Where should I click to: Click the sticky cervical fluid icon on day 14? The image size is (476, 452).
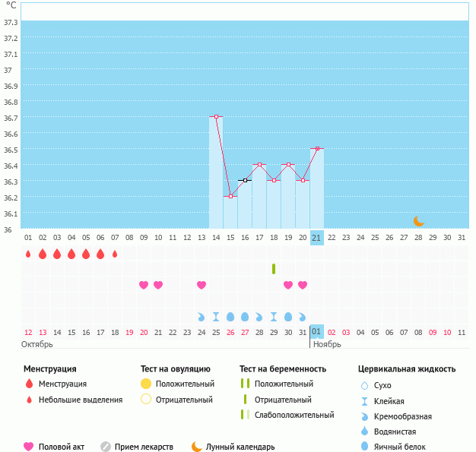tap(216, 316)
